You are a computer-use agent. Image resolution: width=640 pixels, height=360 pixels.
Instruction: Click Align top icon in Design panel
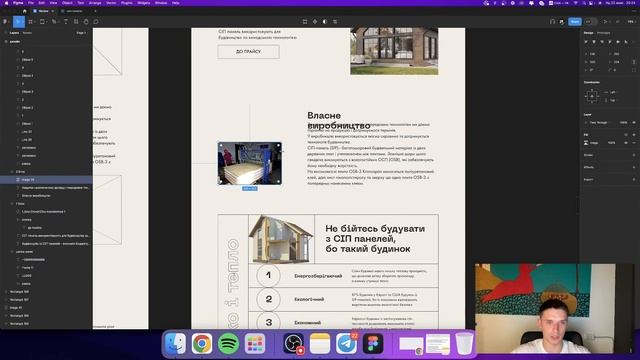610,42
